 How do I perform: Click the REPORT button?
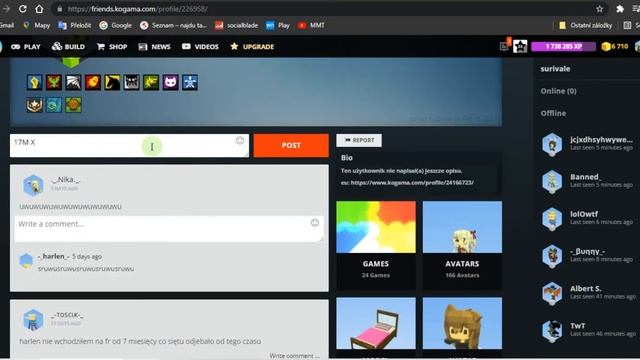tap(359, 140)
